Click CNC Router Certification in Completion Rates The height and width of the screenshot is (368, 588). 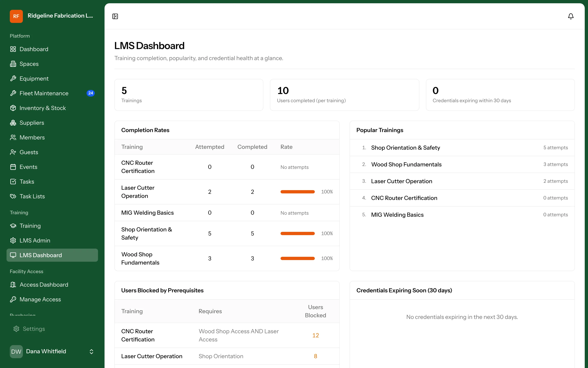pos(138,167)
